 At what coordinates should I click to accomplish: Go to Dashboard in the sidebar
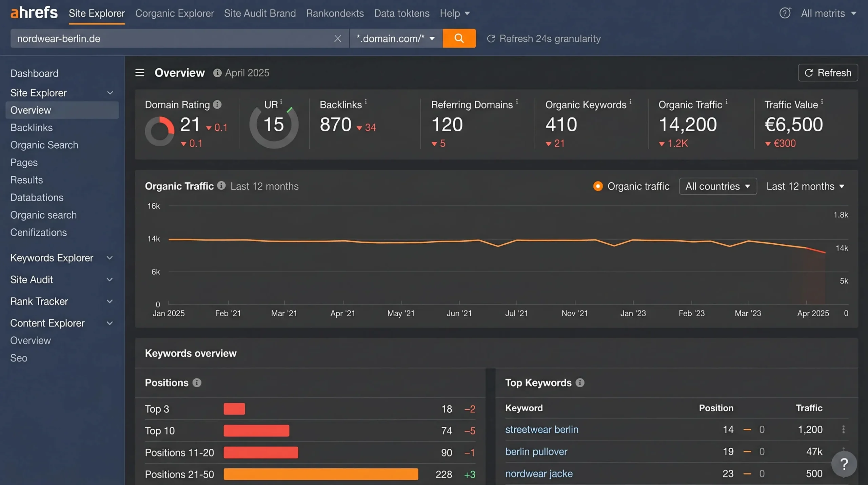pos(34,73)
